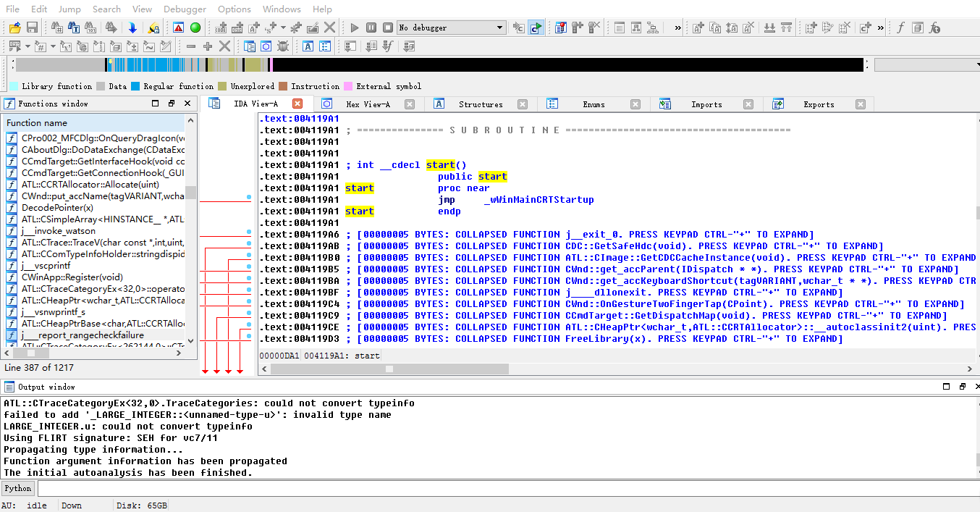Click the Regular function color swatch
The width and height of the screenshot is (980, 512).
[135, 86]
